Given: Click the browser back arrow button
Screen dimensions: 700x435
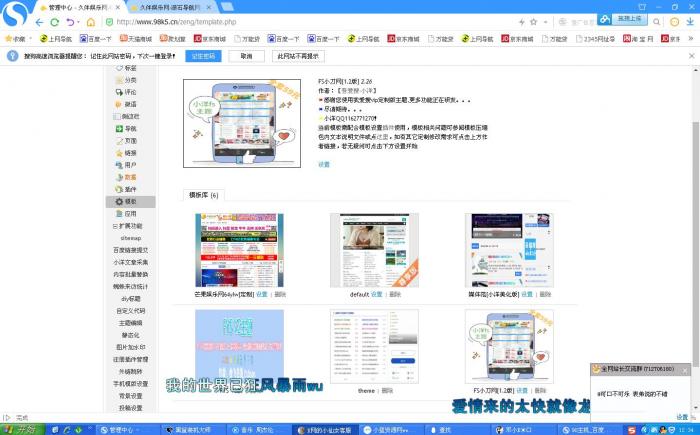Looking at the screenshot, I should coord(37,21).
